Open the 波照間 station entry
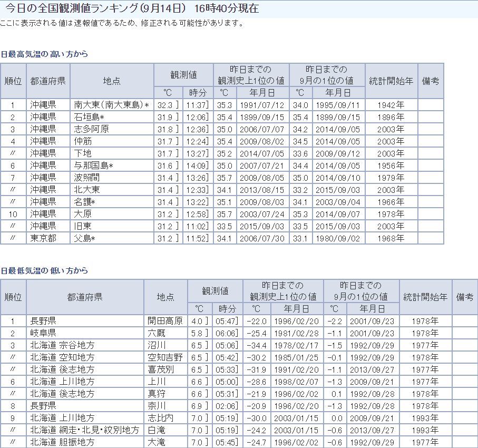 [86, 178]
